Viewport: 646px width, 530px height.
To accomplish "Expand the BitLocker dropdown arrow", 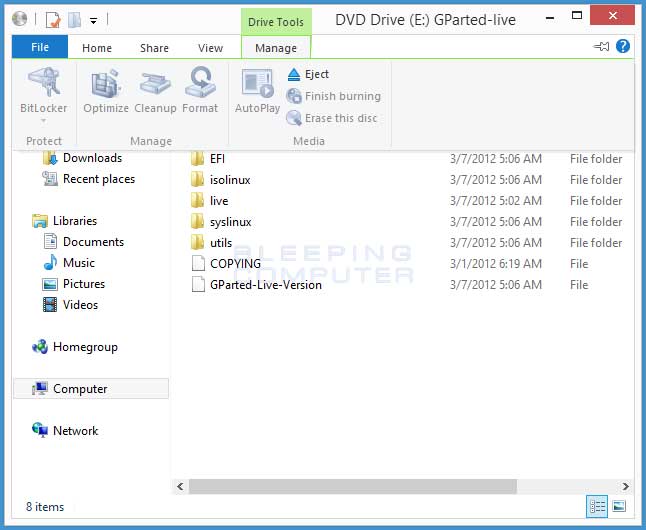I will [x=43, y=122].
